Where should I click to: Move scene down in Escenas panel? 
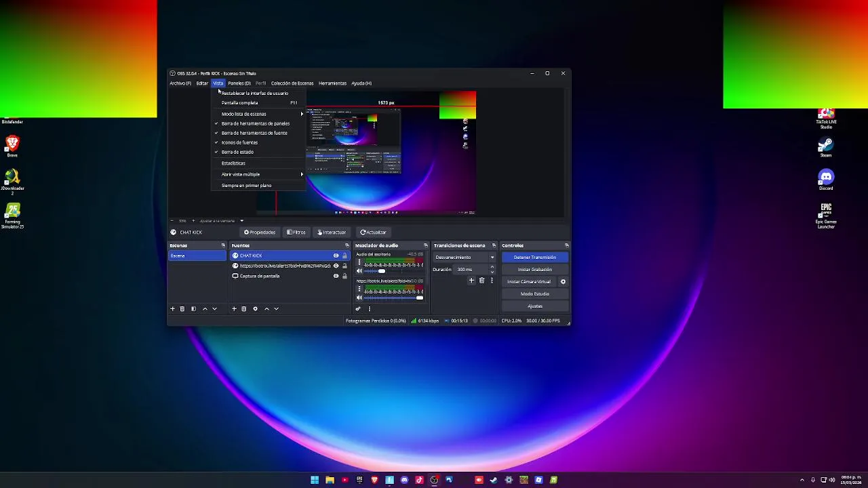(214, 309)
